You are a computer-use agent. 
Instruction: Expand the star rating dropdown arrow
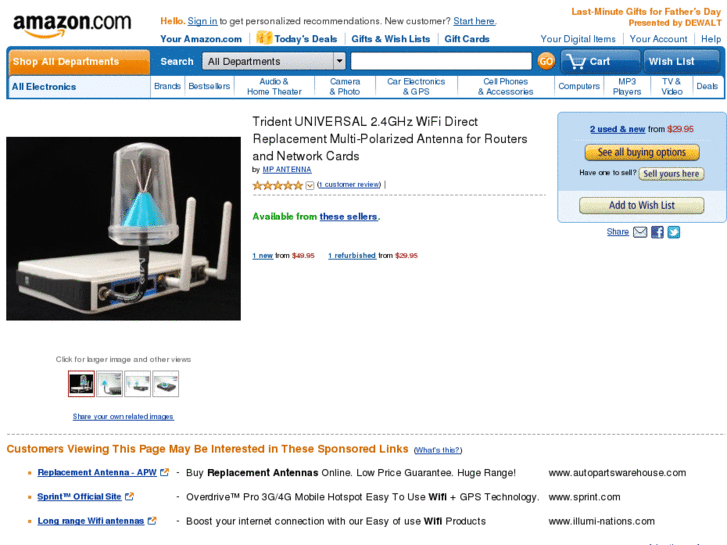tap(310, 186)
